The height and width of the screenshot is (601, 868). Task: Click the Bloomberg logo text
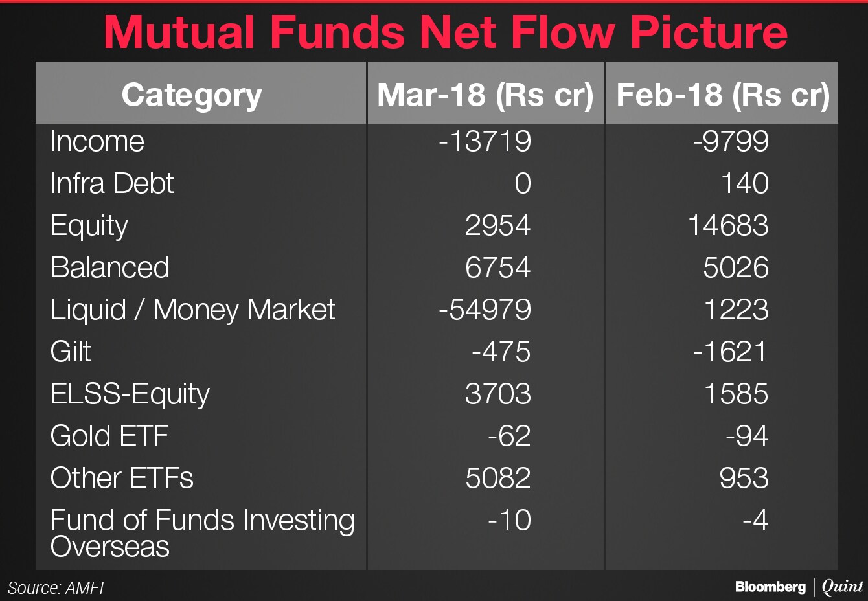(x=770, y=587)
